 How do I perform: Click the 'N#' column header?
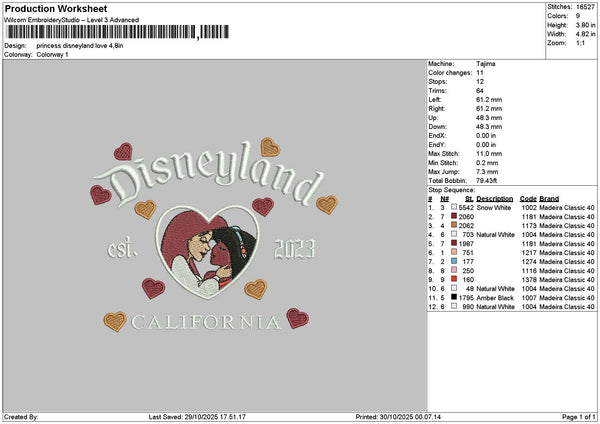[444, 199]
